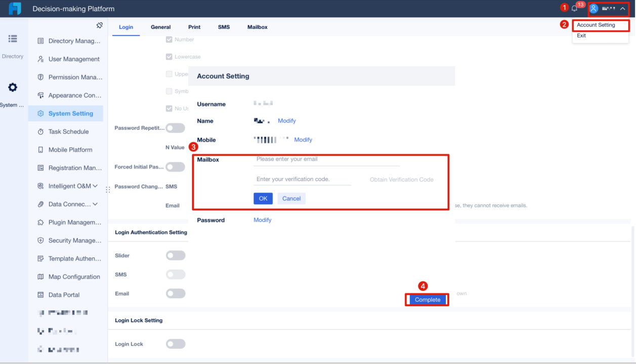Click the email input field
Image resolution: width=636 pixels, height=364 pixels.
pos(326,159)
